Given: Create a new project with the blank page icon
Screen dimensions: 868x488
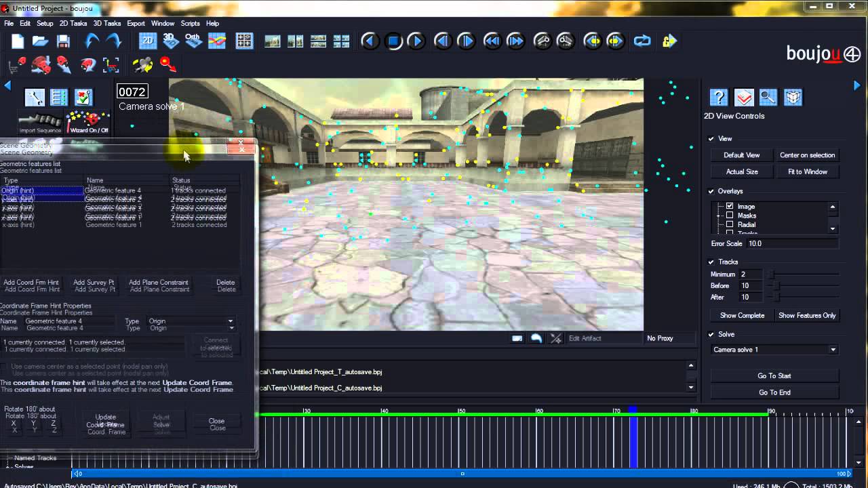Looking at the screenshot, I should pyautogui.click(x=18, y=41).
